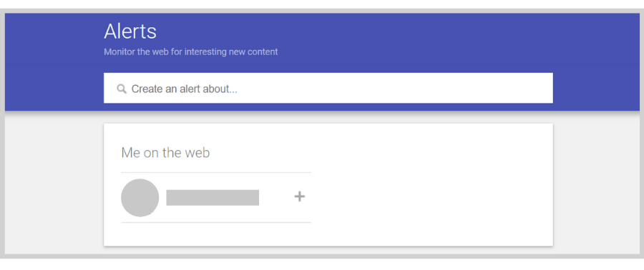
Task: Place the cursor in the alert creation search bar
Action: click(328, 88)
